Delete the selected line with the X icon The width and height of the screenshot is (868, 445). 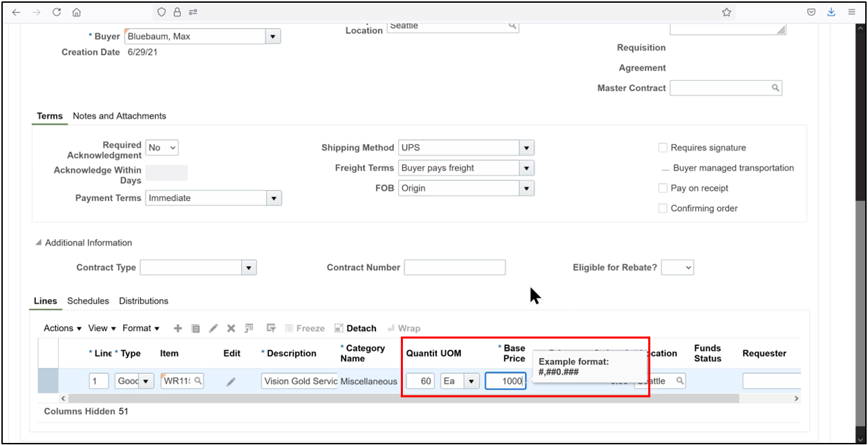coord(230,328)
